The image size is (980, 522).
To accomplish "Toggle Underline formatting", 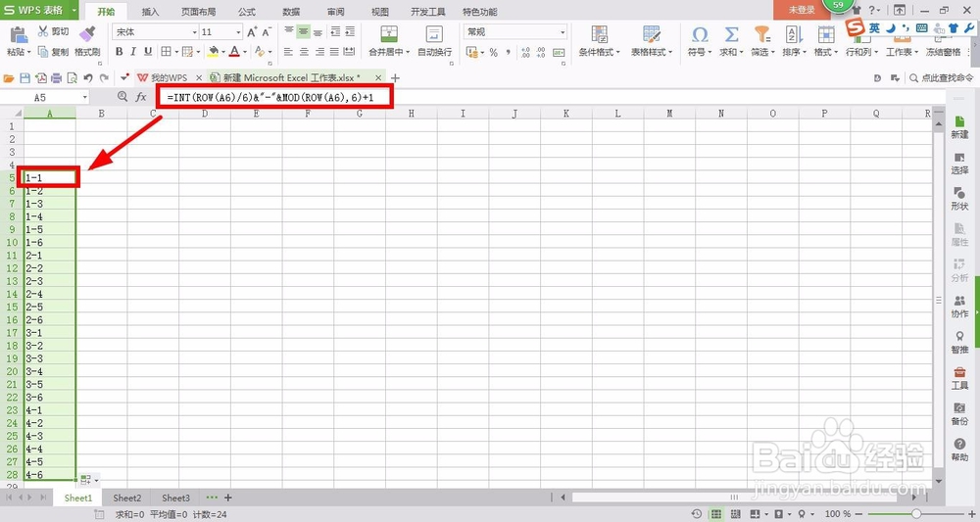I will click(148, 51).
